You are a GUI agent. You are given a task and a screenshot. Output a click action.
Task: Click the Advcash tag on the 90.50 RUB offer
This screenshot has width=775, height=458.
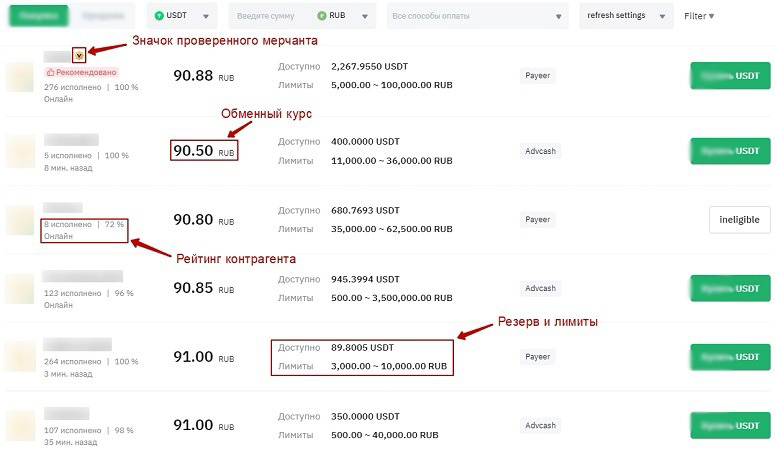pyautogui.click(x=539, y=151)
